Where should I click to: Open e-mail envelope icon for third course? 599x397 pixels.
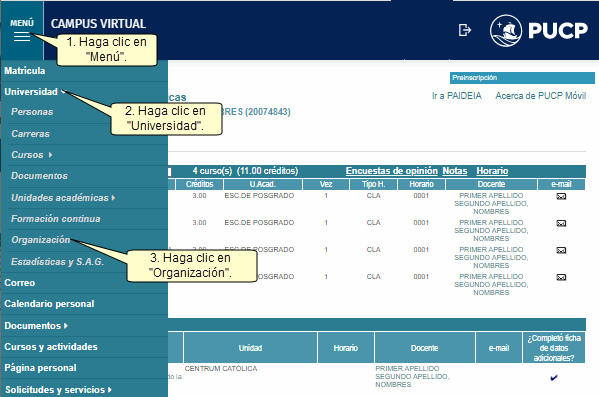(561, 250)
